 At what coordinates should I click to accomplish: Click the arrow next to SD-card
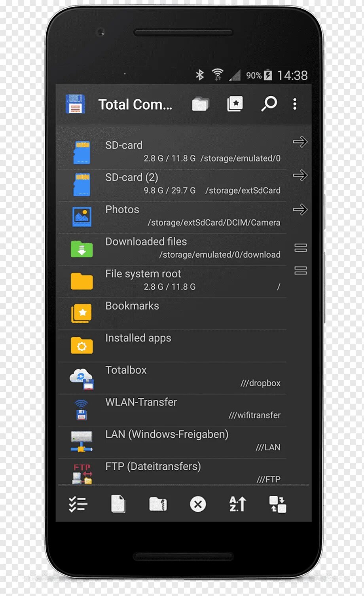tap(300, 142)
